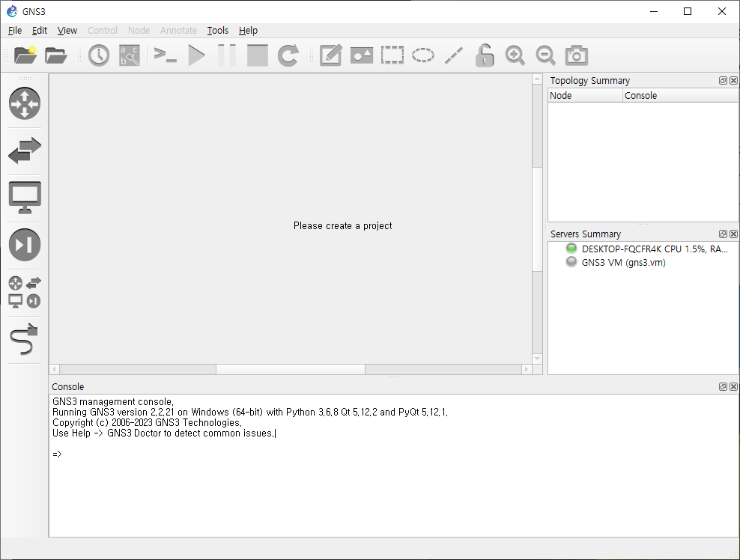This screenshot has height=560, width=740.
Task: Draw a rectangle shape
Action: (x=392, y=55)
